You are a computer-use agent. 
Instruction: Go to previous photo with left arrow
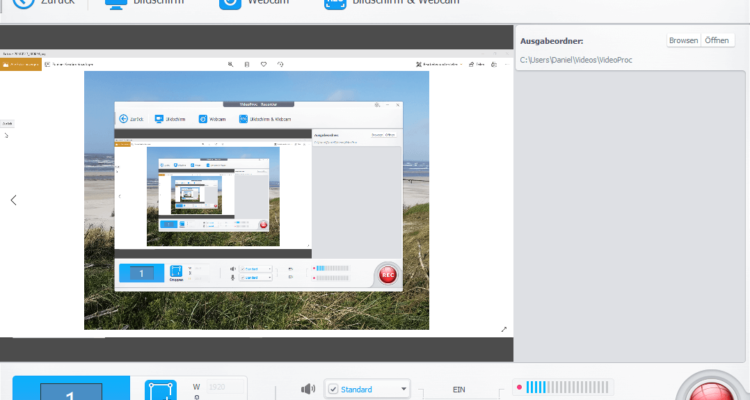(13, 200)
